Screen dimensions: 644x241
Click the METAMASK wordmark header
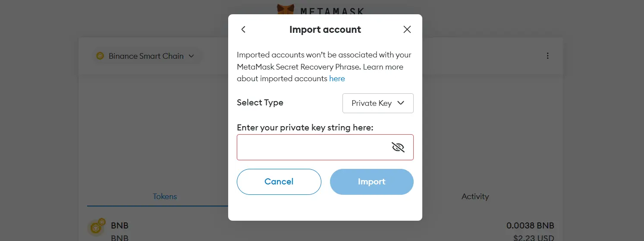(332, 10)
